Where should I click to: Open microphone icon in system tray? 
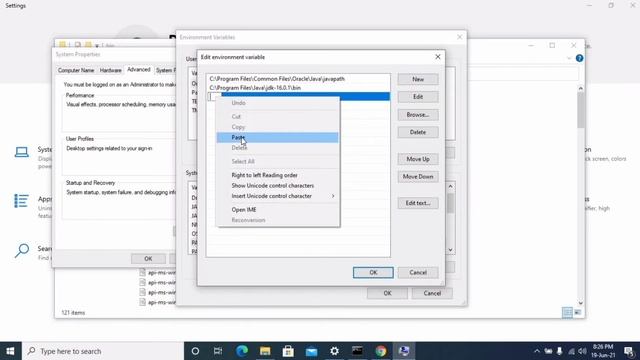pos(560,351)
